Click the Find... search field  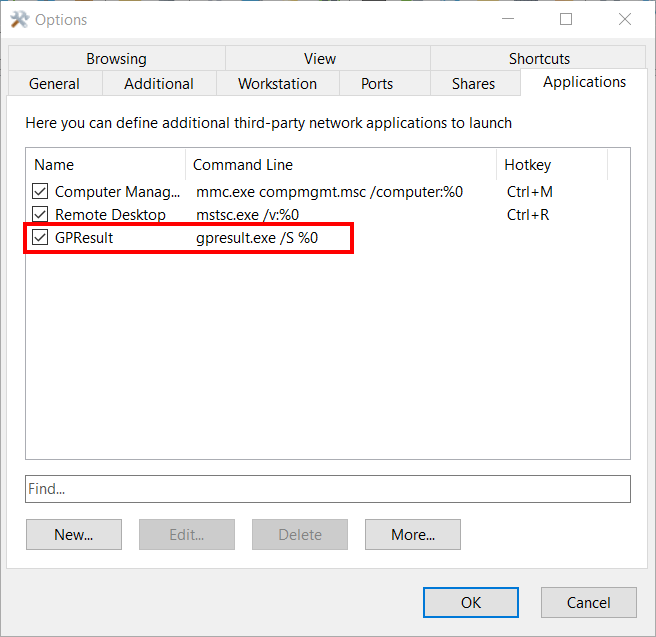[328, 489]
